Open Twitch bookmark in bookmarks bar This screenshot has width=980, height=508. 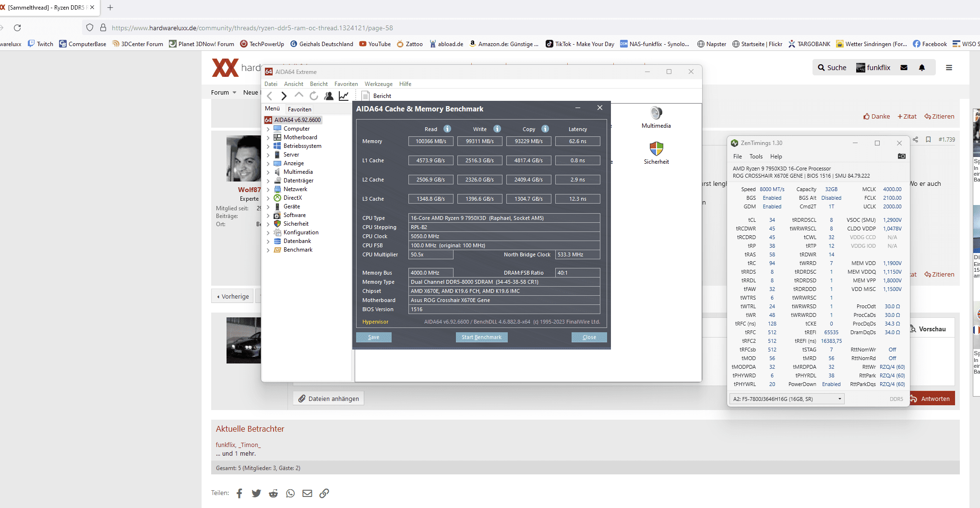tap(40, 44)
